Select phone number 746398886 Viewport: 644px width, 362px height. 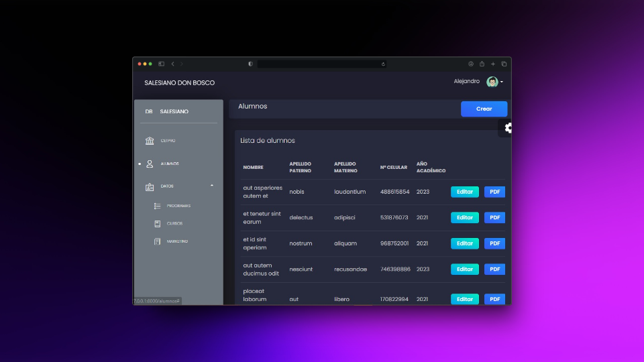pyautogui.click(x=395, y=269)
